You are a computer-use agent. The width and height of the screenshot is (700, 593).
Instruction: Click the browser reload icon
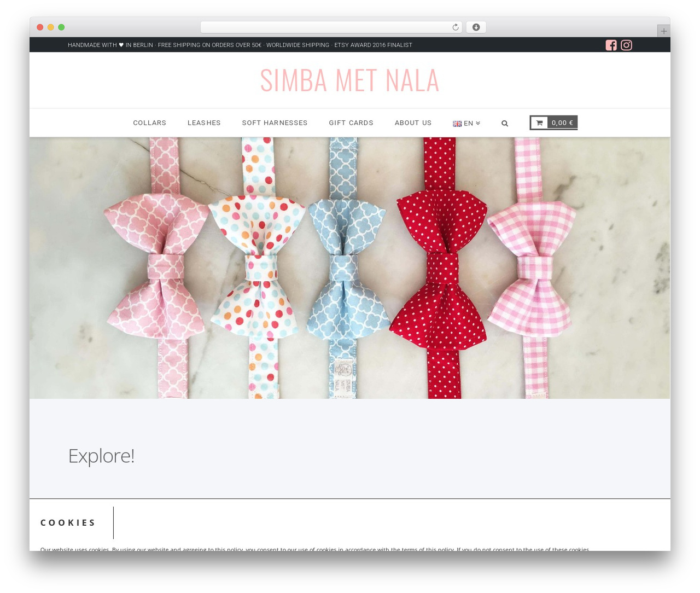tap(455, 27)
